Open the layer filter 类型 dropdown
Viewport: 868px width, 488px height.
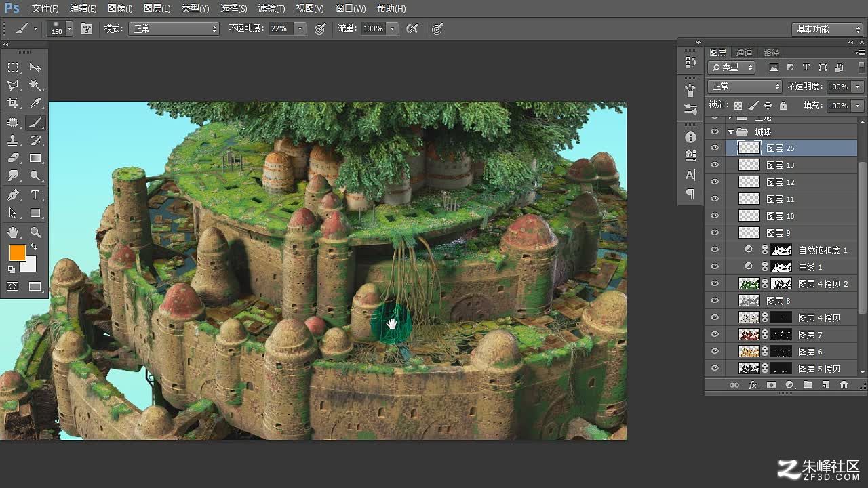coord(732,67)
